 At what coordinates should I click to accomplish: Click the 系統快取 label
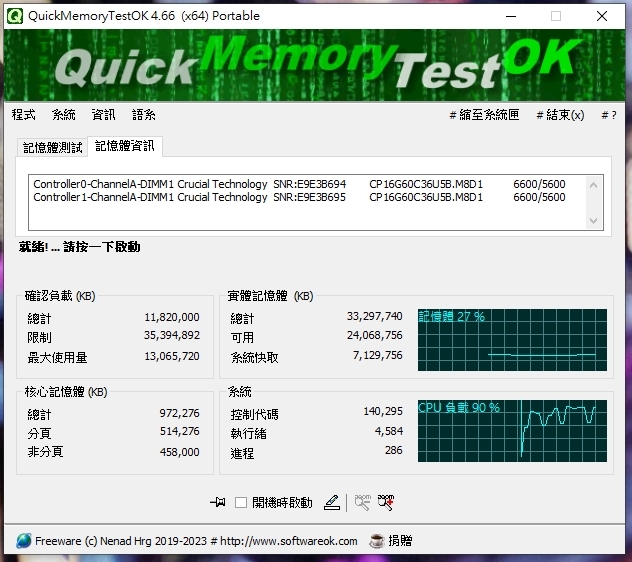coord(254,358)
